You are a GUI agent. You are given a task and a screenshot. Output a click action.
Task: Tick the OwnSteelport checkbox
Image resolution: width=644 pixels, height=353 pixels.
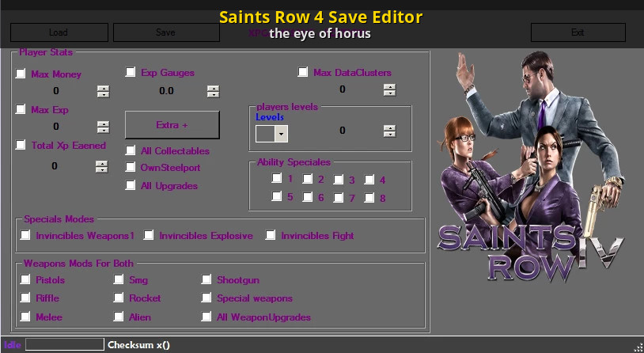(131, 167)
